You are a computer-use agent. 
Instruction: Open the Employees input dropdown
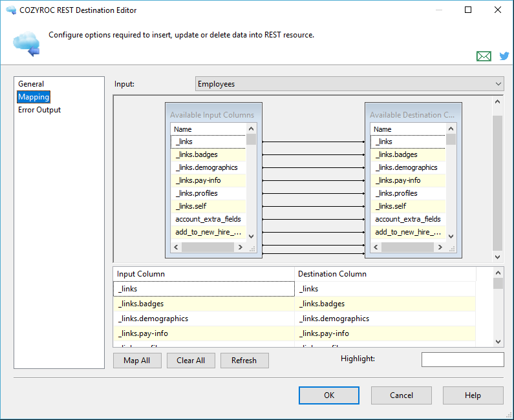click(349, 84)
